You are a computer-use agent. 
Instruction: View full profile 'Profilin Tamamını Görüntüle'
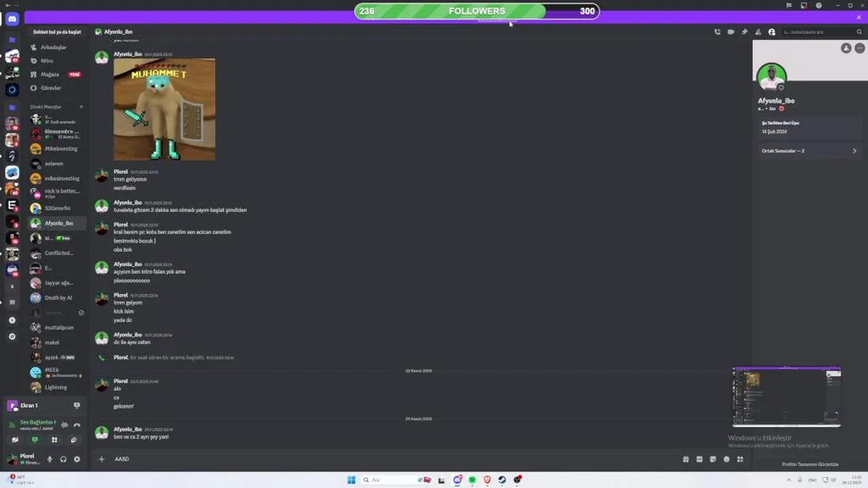(x=810, y=464)
